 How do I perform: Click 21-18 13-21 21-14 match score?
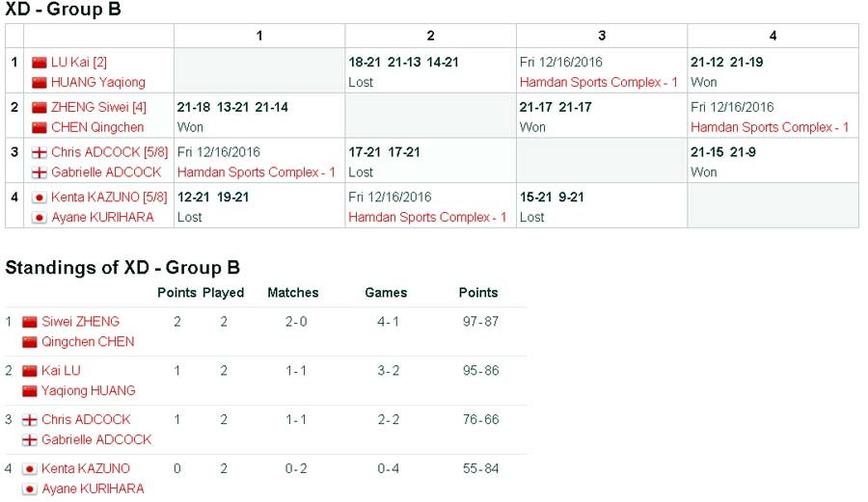point(232,107)
